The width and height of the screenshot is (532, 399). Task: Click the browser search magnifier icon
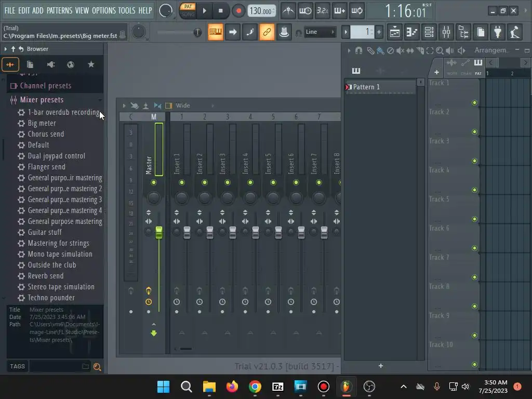tap(97, 366)
